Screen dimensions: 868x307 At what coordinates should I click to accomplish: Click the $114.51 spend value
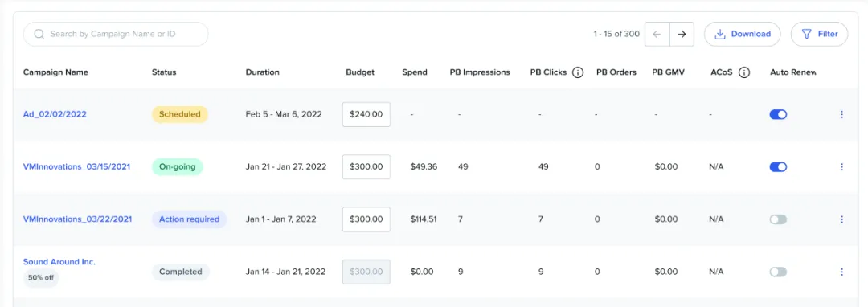point(424,219)
